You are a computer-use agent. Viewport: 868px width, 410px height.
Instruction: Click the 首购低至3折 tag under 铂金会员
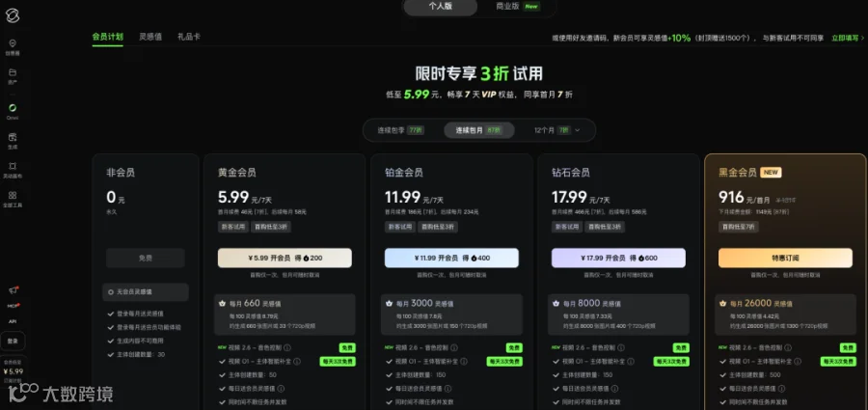pyautogui.click(x=438, y=227)
